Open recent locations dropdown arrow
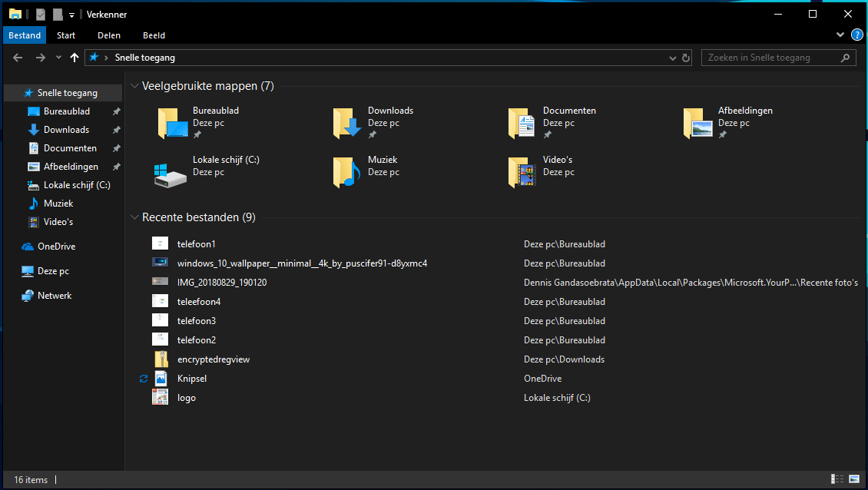This screenshot has height=490, width=868. [58, 58]
